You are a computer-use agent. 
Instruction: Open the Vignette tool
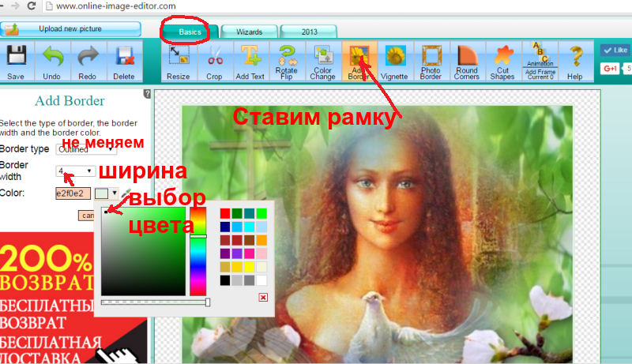point(394,62)
